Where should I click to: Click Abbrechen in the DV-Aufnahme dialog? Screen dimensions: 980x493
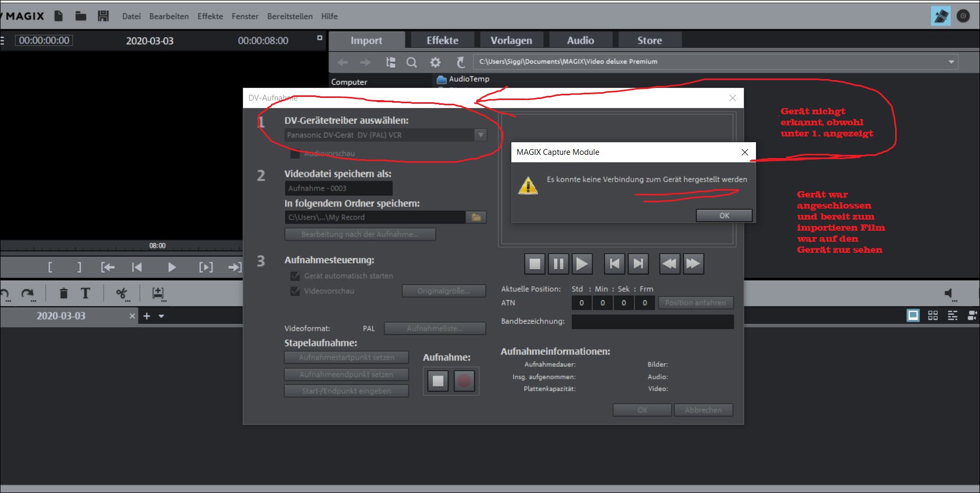pos(703,410)
